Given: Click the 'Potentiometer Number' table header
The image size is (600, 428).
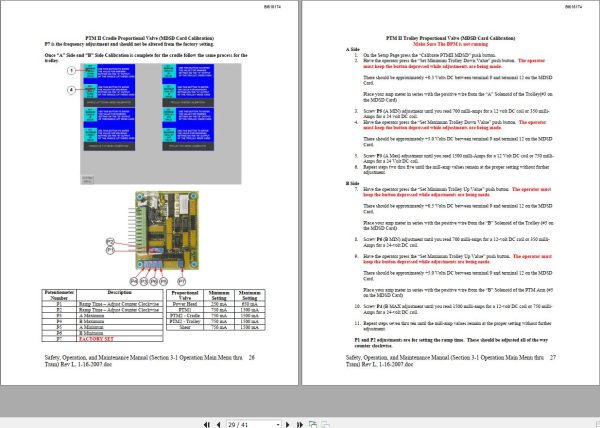Looking at the screenshot, I should (59, 295).
